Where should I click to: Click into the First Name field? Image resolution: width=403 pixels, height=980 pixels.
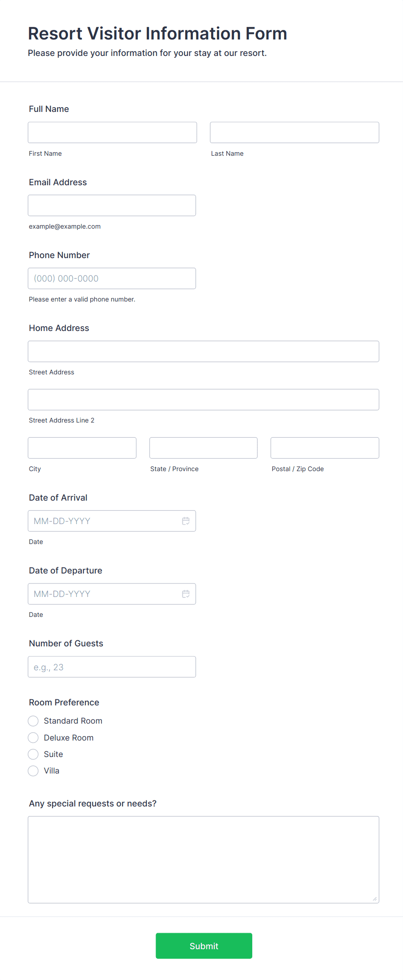tap(112, 132)
